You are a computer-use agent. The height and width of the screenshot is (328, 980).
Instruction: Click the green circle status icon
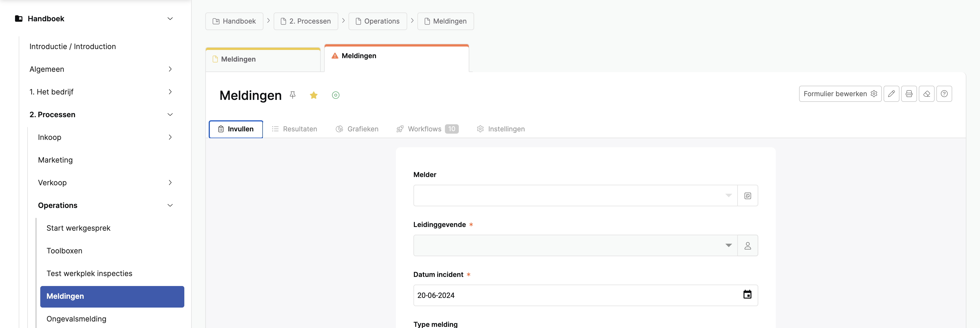(335, 95)
